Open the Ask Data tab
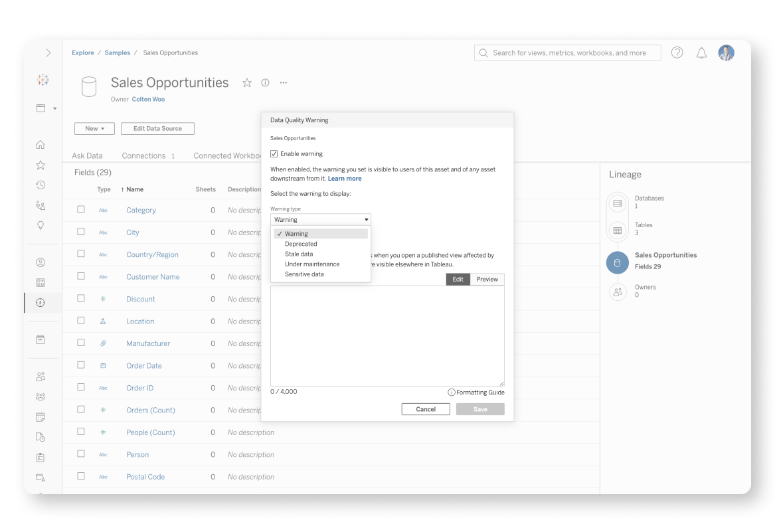 click(87, 155)
